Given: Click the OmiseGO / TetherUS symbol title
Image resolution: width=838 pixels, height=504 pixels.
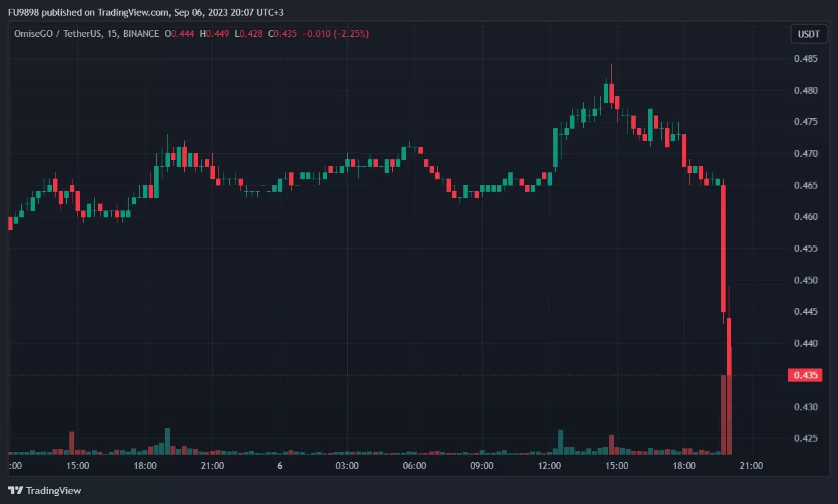Looking at the screenshot, I should coord(55,34).
